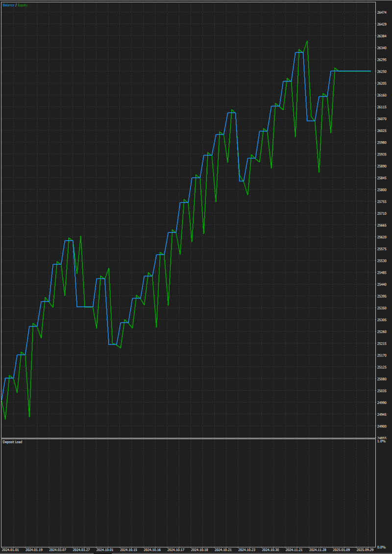This screenshot has height=554, width=392.
Task: Click the 26340 axis value
Action: [381, 48]
